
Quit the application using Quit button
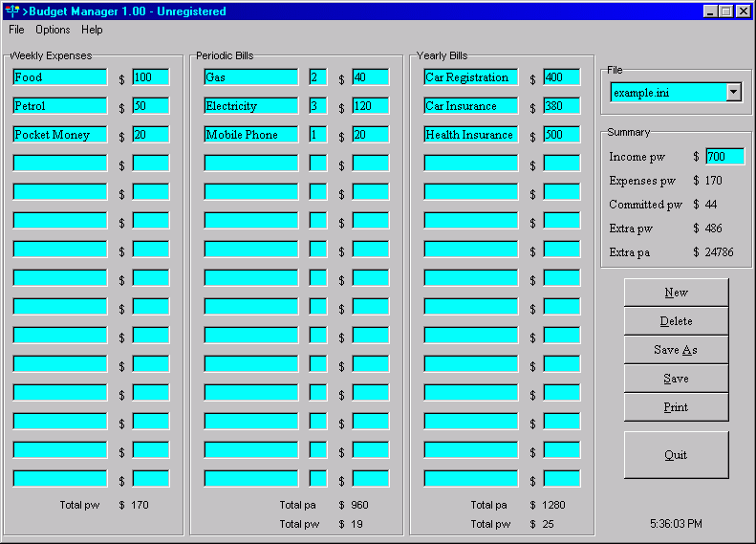[x=676, y=455]
